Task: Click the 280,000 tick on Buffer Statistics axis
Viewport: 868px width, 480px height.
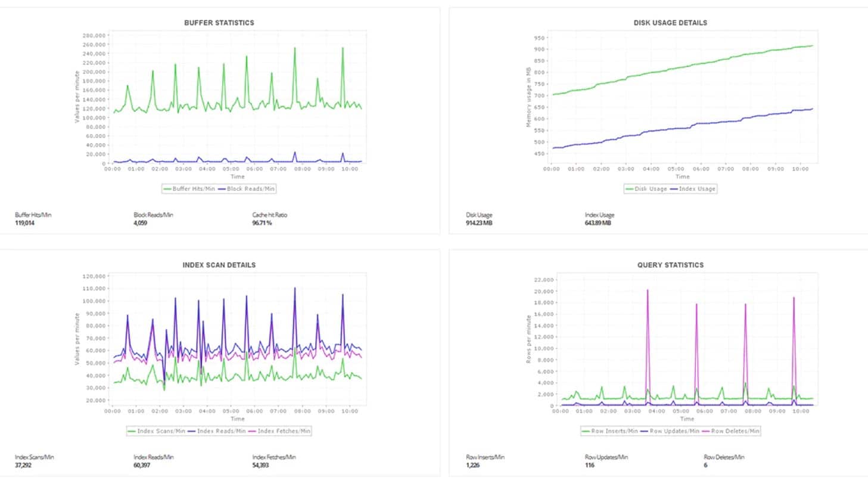Action: 94,35
